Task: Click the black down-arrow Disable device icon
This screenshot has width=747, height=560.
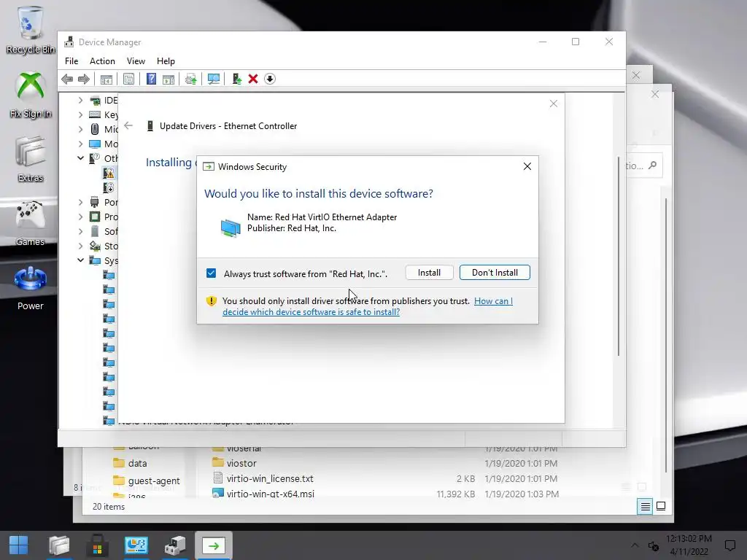Action: (270, 79)
